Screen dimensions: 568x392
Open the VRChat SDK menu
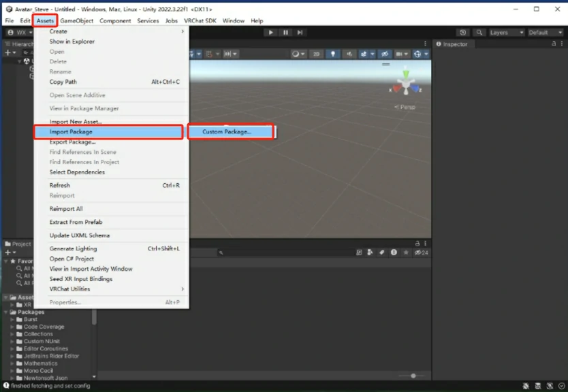[x=200, y=20]
